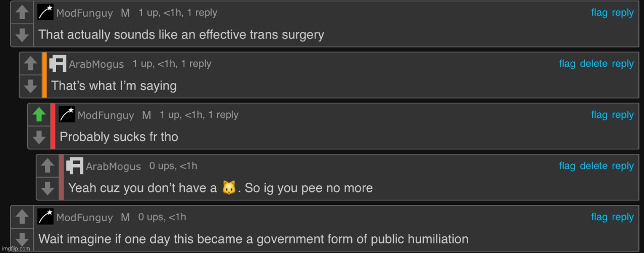Delete the 'So ig you pee no more' comment

(593, 166)
